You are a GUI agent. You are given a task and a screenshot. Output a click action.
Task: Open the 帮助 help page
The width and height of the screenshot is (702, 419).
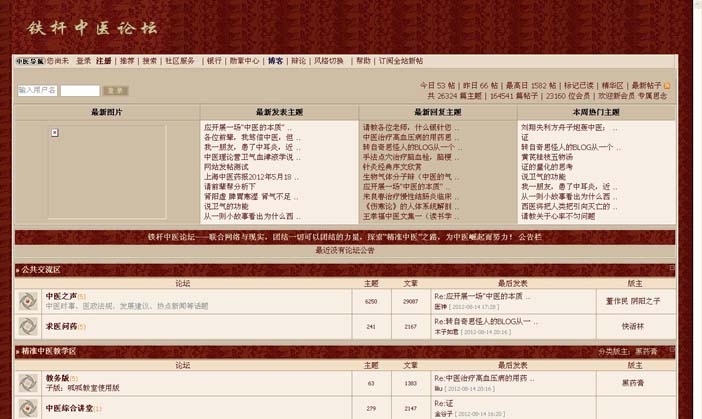coord(364,61)
